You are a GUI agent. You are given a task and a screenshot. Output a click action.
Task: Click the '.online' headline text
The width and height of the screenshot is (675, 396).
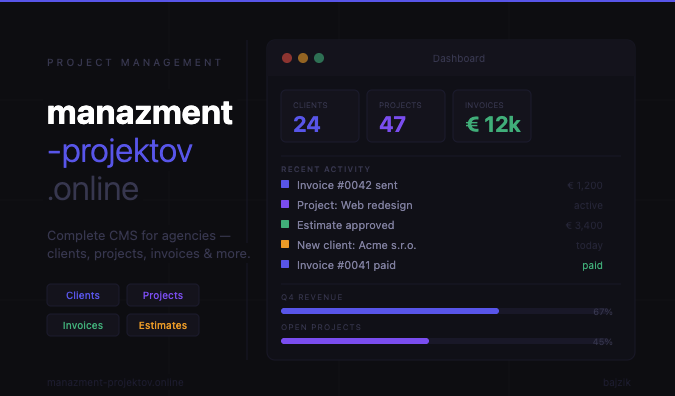[x=93, y=189]
